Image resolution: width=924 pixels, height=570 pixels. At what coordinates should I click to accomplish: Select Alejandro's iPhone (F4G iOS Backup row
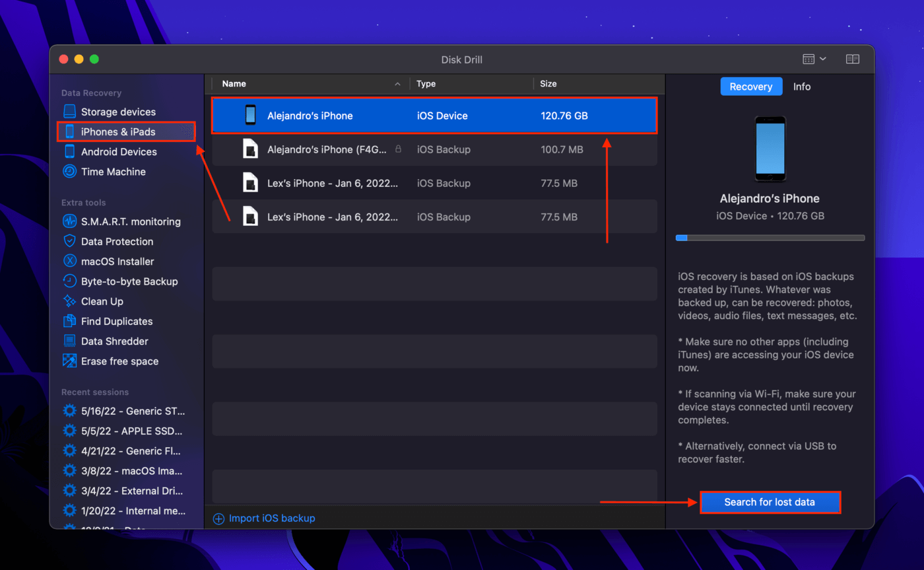(434, 149)
